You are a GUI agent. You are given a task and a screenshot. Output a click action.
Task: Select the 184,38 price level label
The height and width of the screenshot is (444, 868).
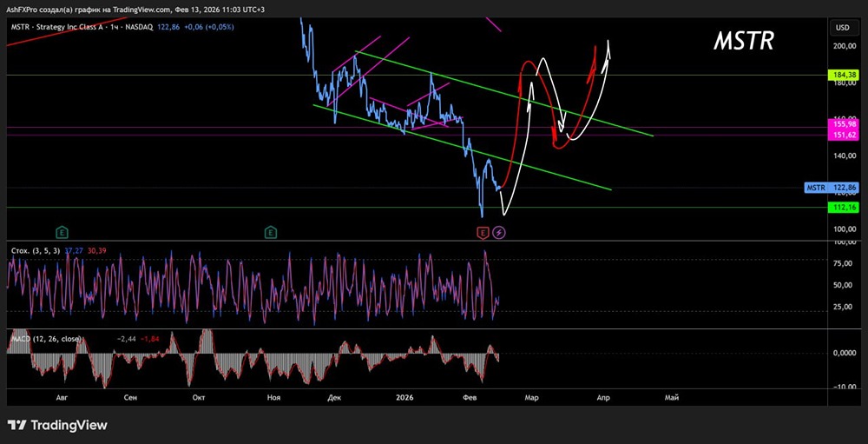pos(844,75)
